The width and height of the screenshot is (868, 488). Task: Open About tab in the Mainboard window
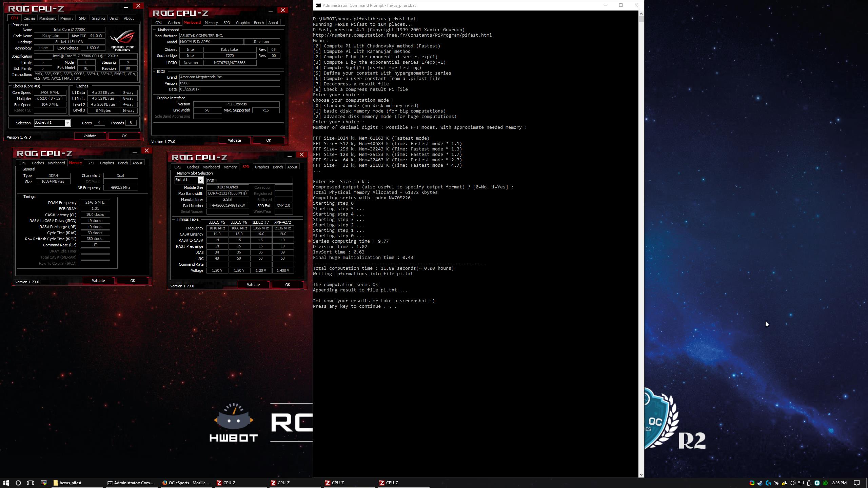(x=273, y=23)
